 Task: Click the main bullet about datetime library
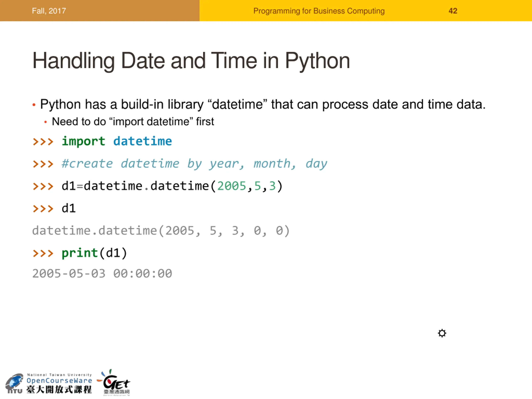[x=263, y=104]
